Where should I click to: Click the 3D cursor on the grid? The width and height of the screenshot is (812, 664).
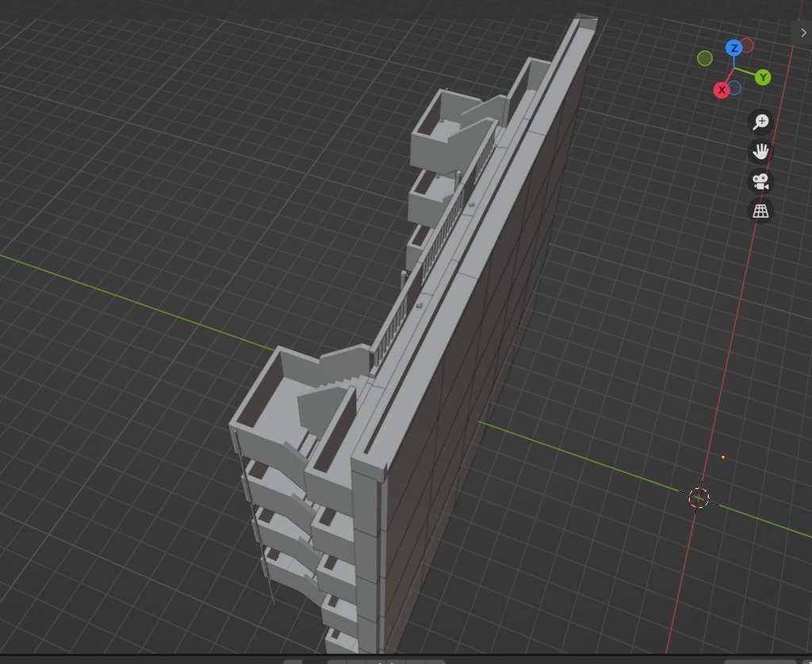[x=699, y=497]
